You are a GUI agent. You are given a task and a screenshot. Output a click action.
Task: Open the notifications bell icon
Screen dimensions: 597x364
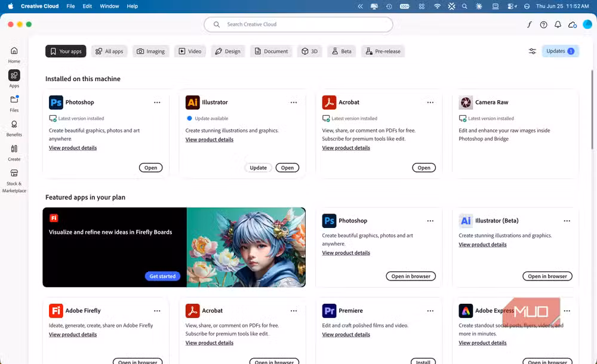point(558,24)
